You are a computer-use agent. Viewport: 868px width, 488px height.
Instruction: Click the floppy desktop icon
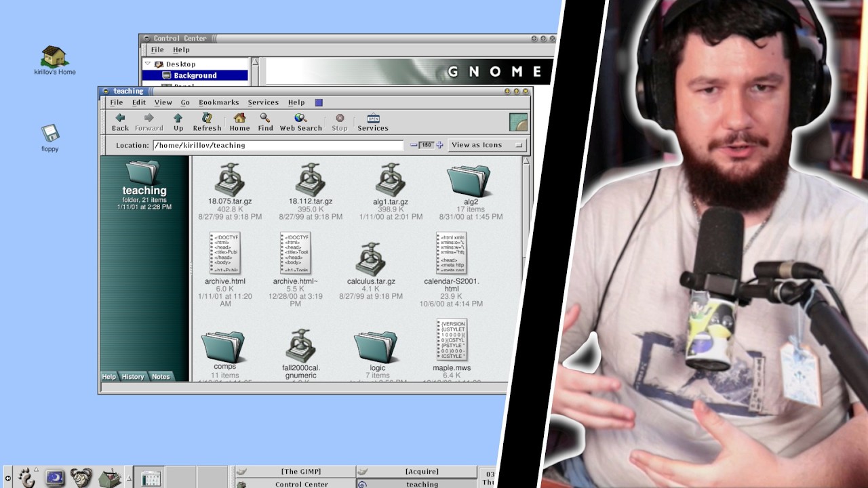[50, 138]
